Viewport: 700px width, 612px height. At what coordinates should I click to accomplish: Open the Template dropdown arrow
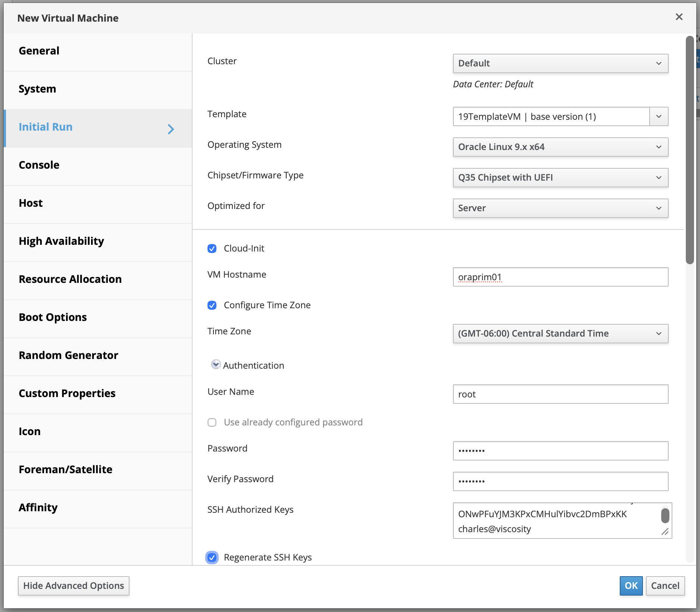[x=659, y=116]
